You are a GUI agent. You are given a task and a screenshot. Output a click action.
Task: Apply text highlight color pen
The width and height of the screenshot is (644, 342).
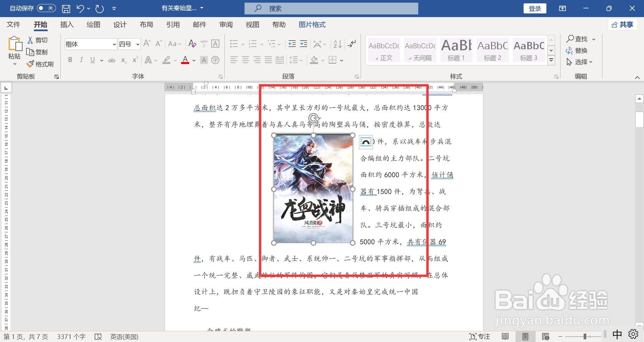click(166, 60)
